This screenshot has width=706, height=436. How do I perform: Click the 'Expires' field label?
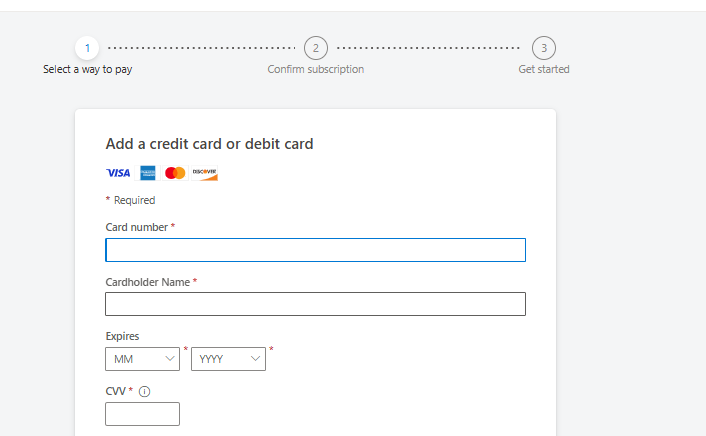click(122, 336)
